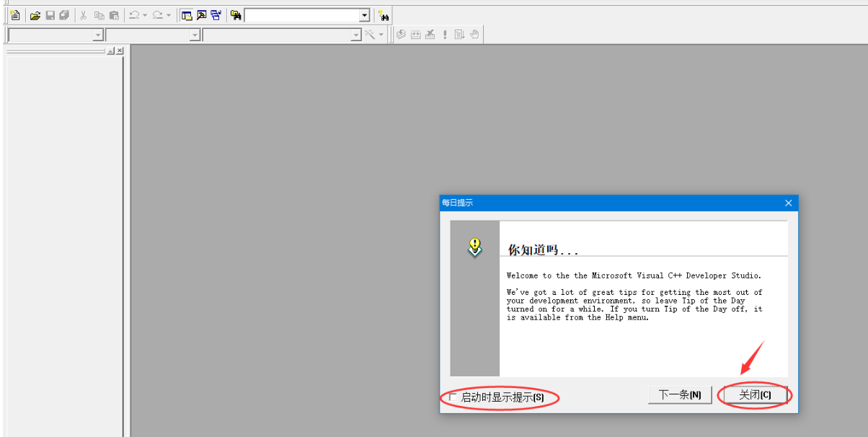Click the Undo arrow icon
This screenshot has height=437, width=868.
(x=133, y=15)
